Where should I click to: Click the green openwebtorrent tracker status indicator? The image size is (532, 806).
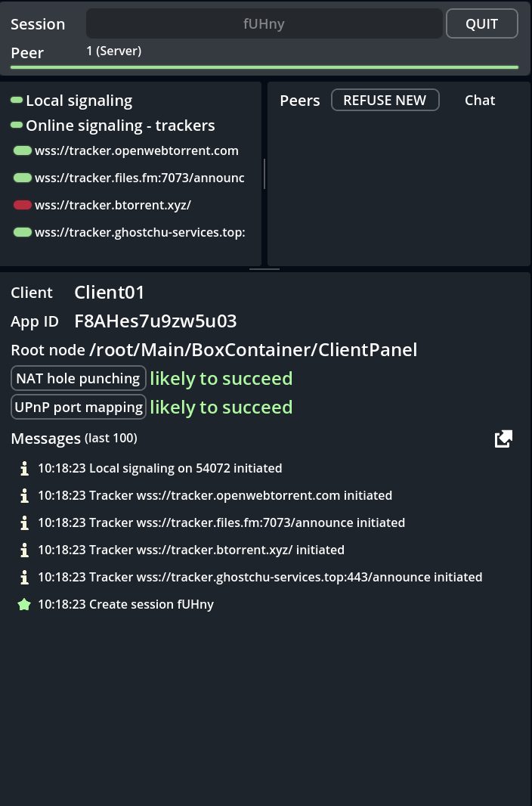23,150
